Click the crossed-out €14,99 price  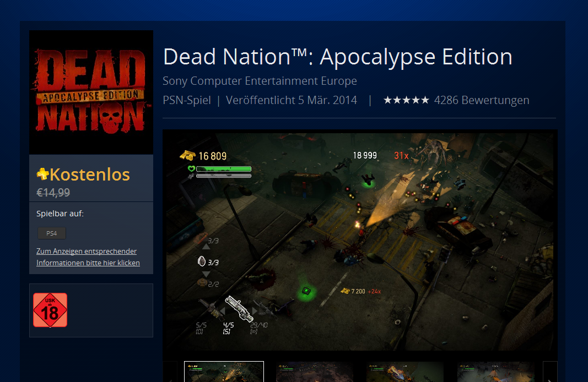click(53, 193)
